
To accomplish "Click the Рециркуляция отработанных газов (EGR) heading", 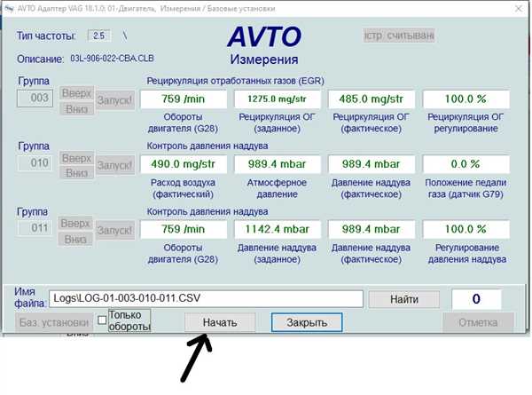I will pos(235,81).
